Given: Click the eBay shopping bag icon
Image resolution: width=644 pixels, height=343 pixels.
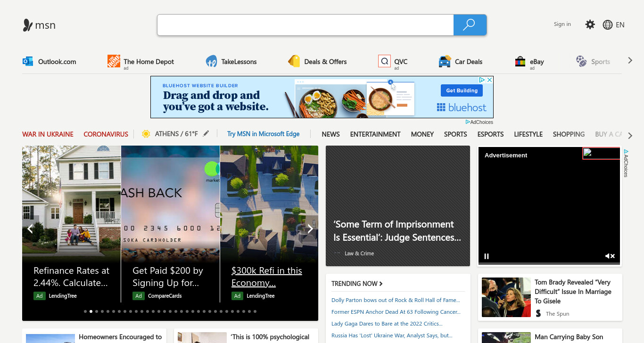Looking at the screenshot, I should 520,61.
